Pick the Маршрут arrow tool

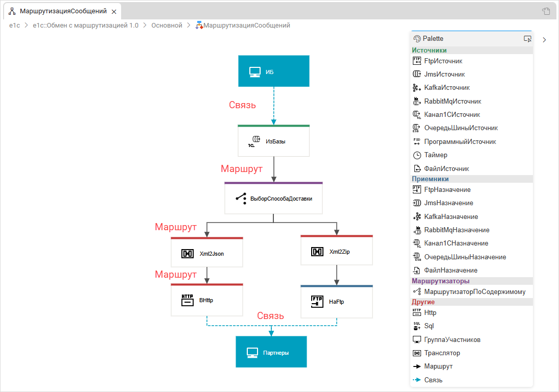416,366
